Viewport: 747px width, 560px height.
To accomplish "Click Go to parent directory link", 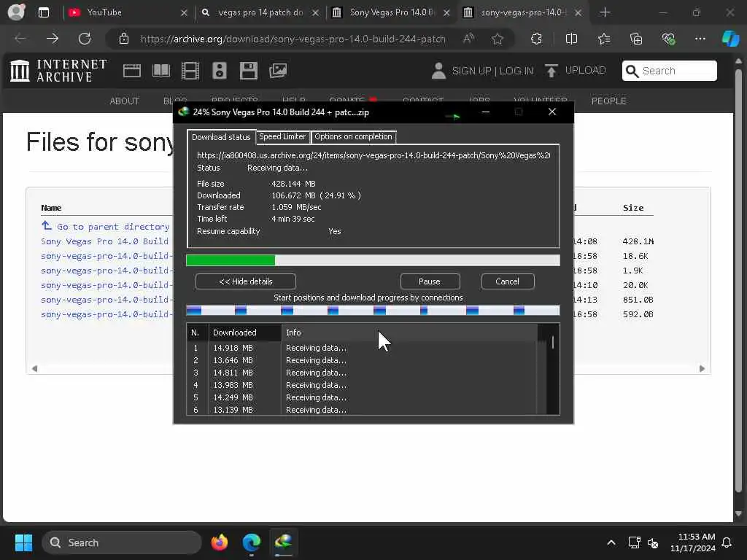I will click(x=113, y=227).
